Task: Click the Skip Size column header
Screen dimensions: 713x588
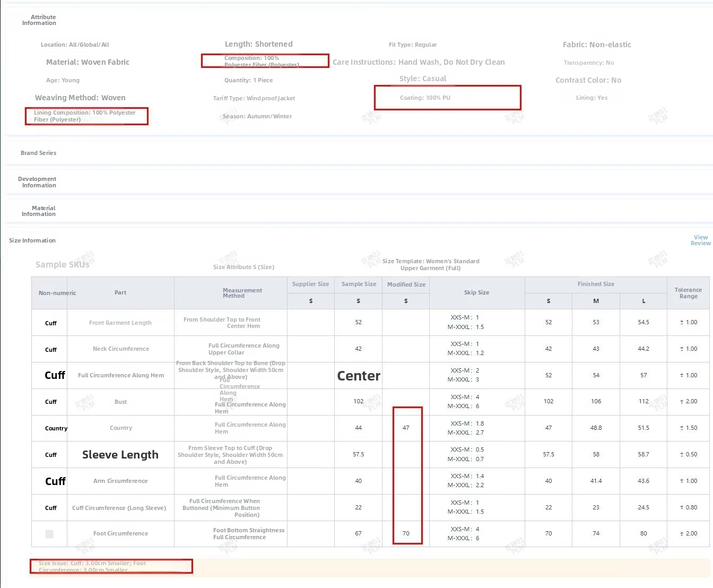Action: tap(476, 292)
